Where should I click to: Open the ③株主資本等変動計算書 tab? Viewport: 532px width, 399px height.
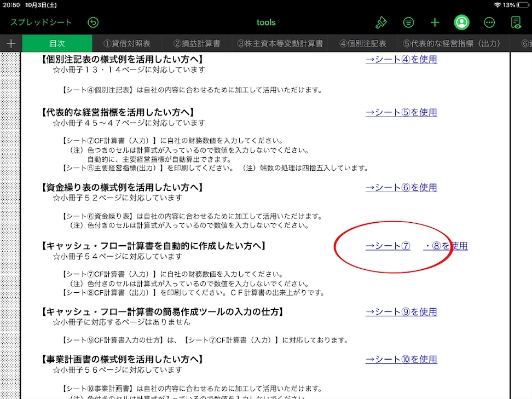coord(280,43)
